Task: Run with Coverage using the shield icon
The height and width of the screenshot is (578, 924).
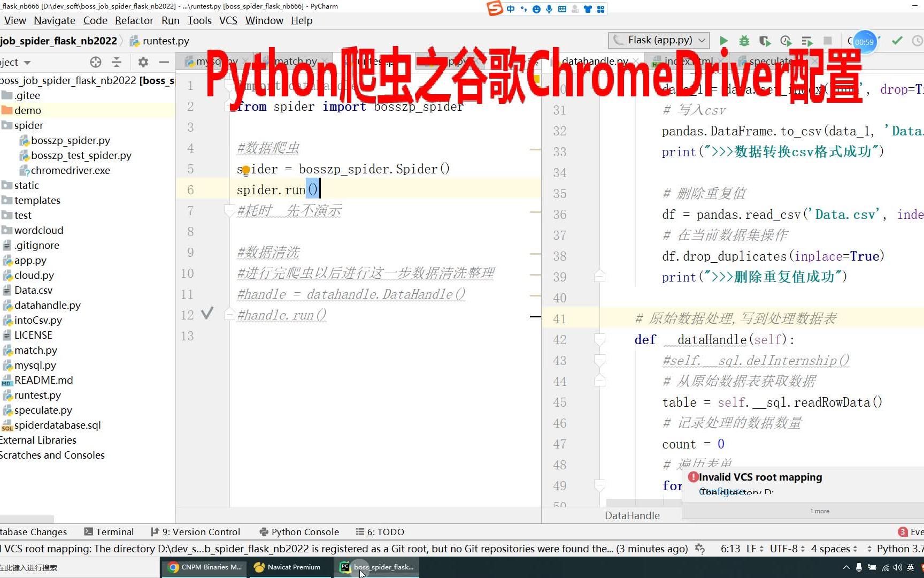Action: [765, 41]
